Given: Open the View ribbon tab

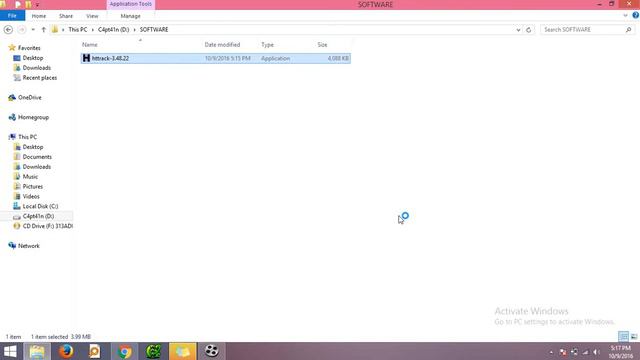Looking at the screenshot, I should click(92, 16).
